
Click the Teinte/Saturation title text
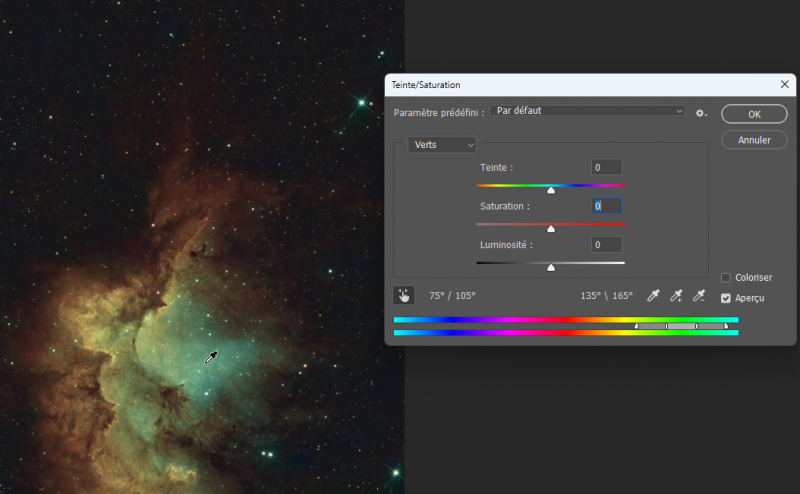[x=426, y=85]
